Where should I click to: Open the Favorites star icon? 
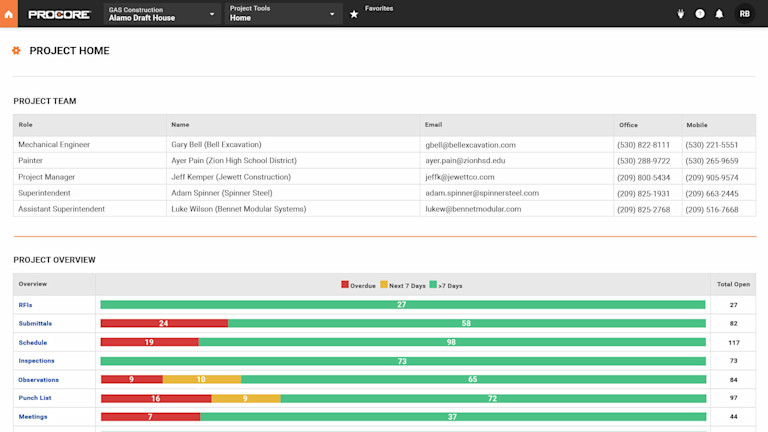click(354, 14)
